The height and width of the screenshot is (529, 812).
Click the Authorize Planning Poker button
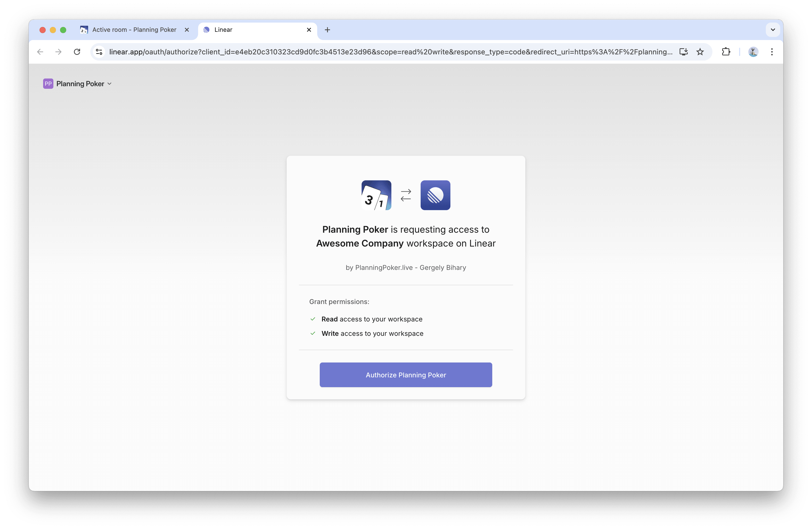click(x=406, y=375)
